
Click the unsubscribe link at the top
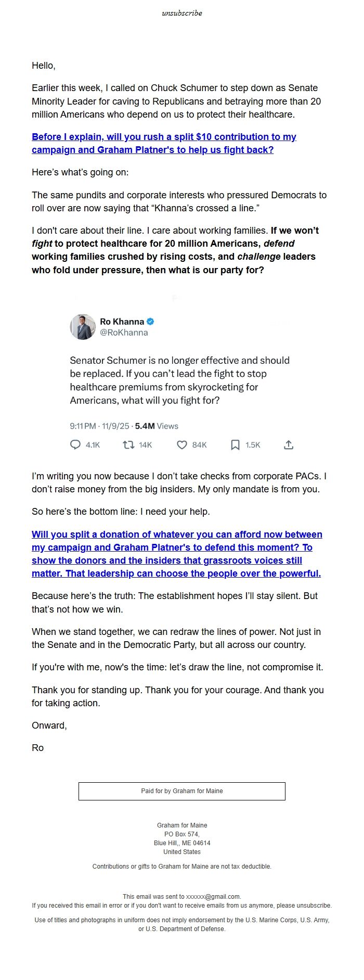click(x=181, y=13)
